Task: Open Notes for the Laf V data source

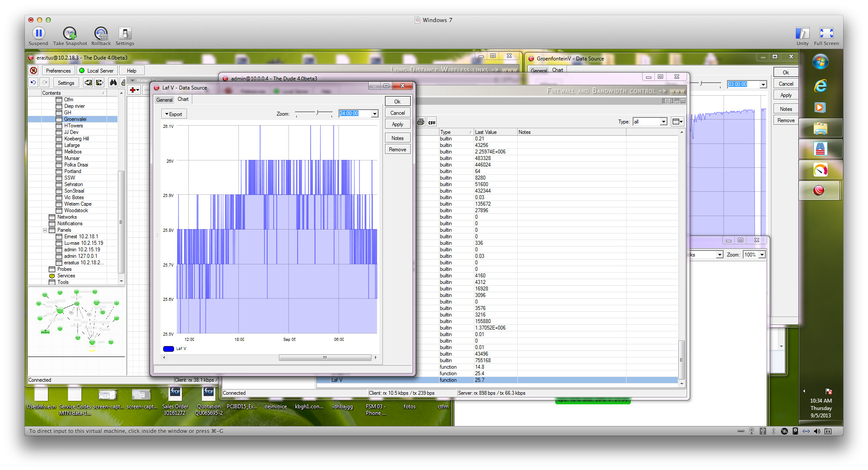Action: 397,138
